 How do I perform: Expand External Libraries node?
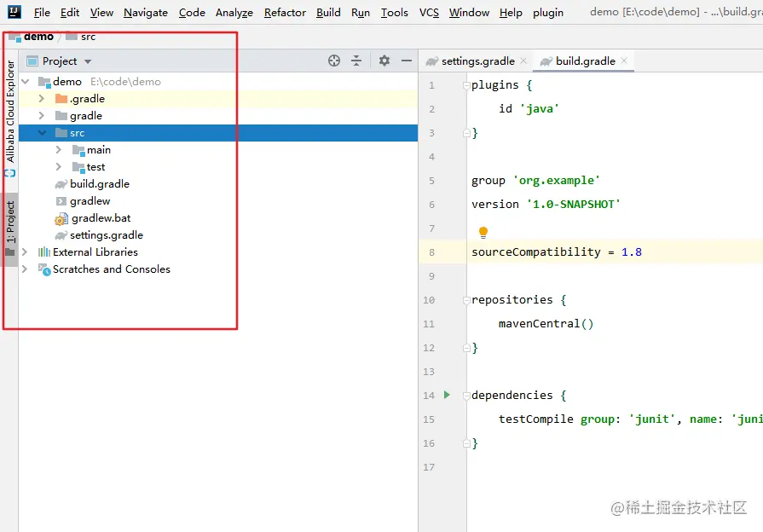point(25,252)
